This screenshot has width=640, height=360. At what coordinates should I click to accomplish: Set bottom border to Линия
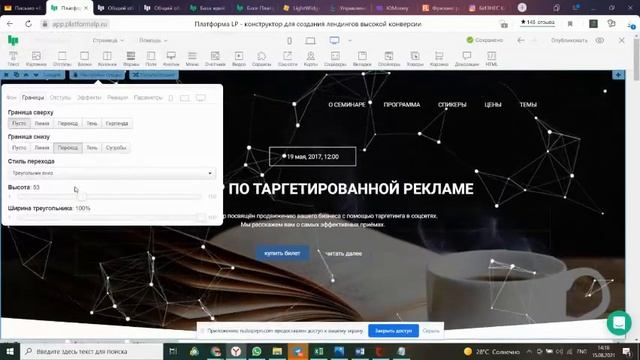[42, 148]
